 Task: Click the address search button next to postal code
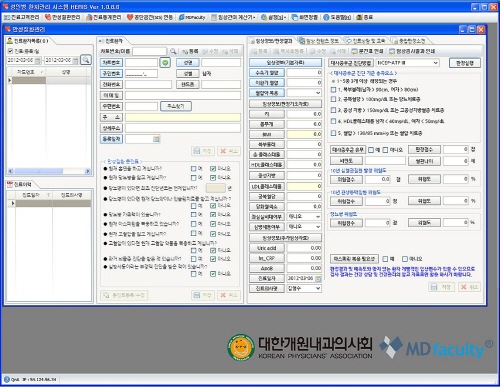[x=176, y=106]
